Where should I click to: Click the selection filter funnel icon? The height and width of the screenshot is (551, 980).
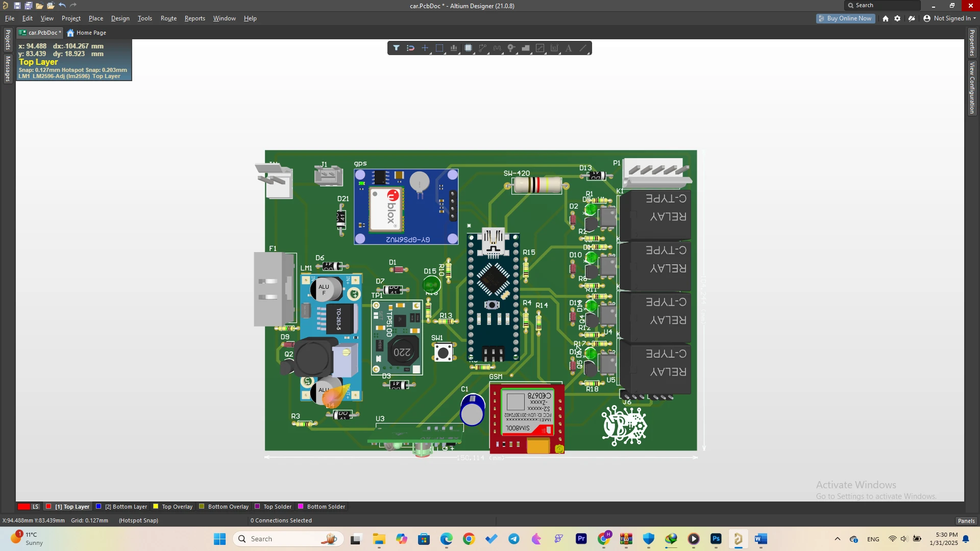tap(396, 48)
